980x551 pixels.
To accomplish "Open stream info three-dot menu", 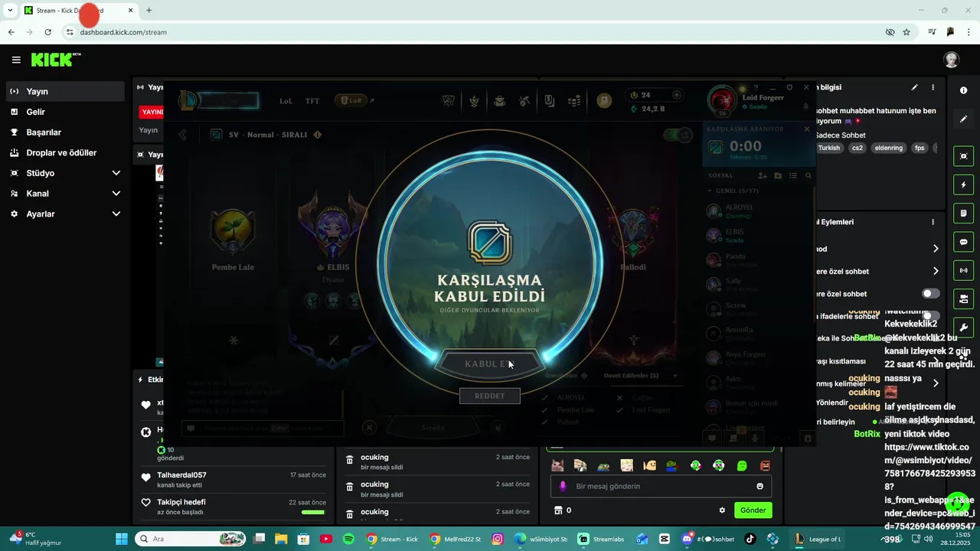I will coord(933,88).
